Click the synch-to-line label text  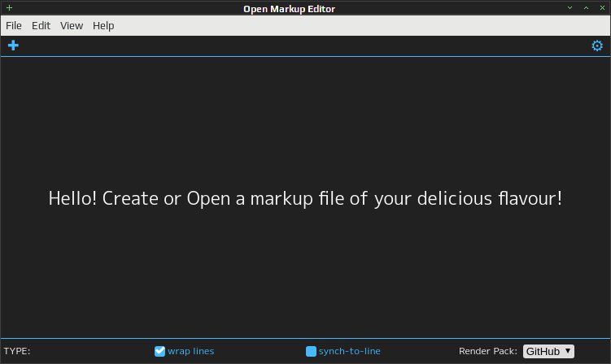(350, 351)
